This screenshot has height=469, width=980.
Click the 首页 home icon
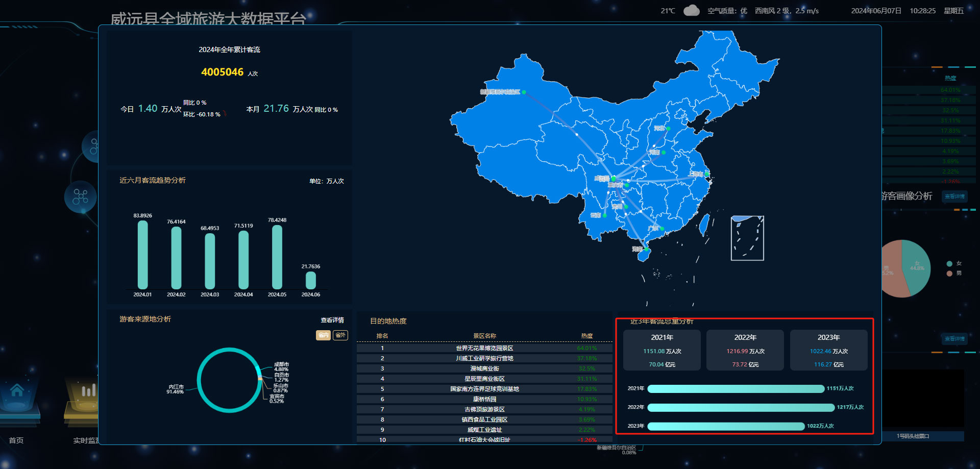pyautogui.click(x=17, y=392)
